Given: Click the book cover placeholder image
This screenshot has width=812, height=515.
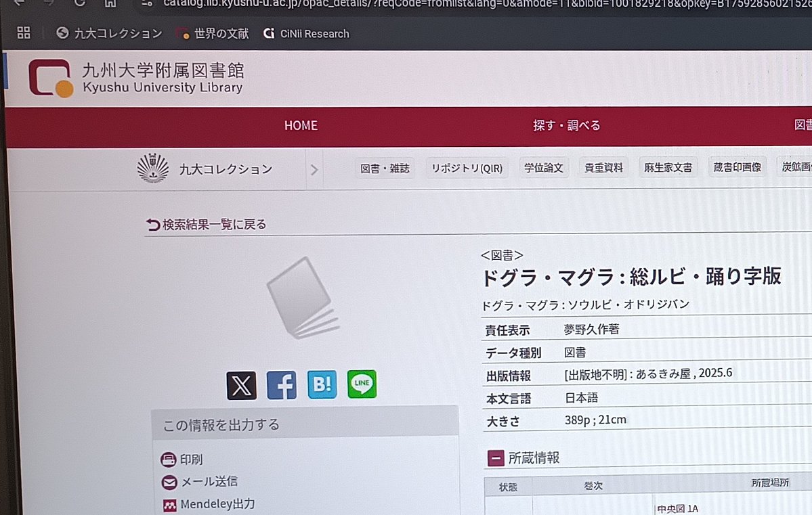Looking at the screenshot, I should coord(303,298).
